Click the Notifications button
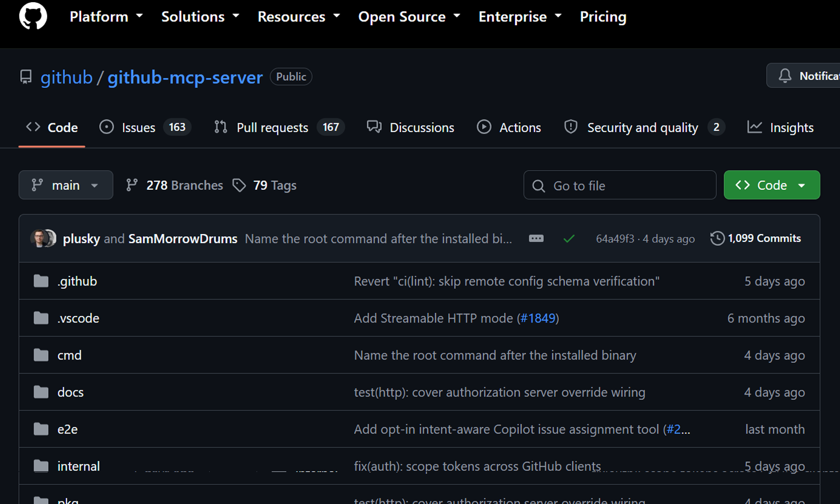The image size is (840, 504). coord(804,76)
